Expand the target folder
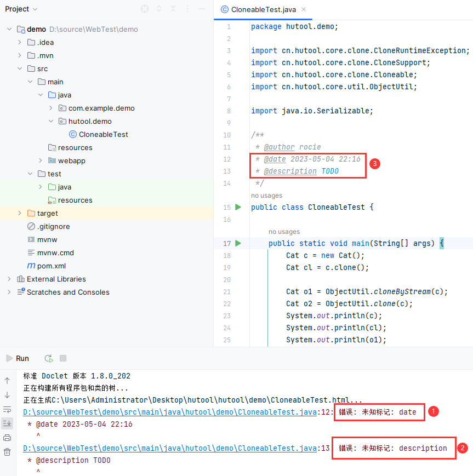 coord(20,213)
